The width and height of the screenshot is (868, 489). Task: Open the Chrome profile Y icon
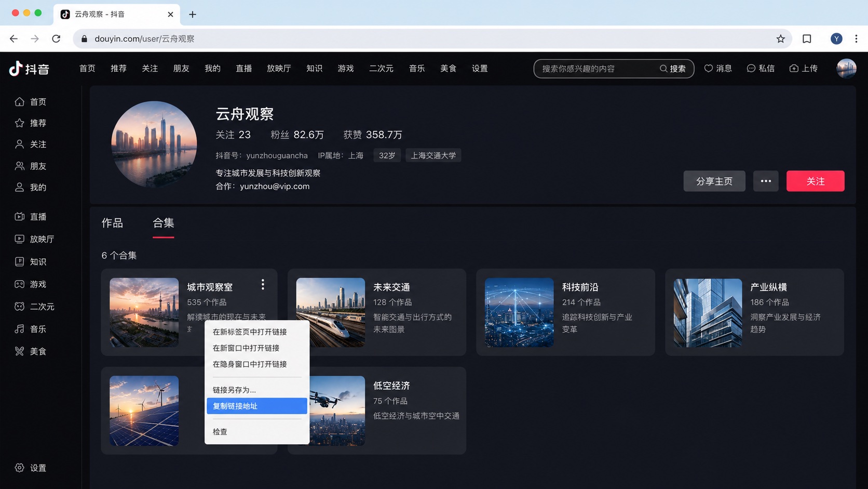(836, 38)
